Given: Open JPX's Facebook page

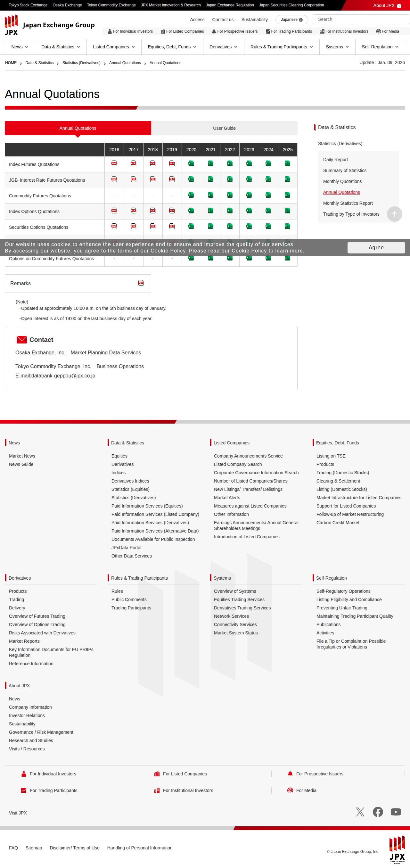Looking at the screenshot, I should (378, 812).
